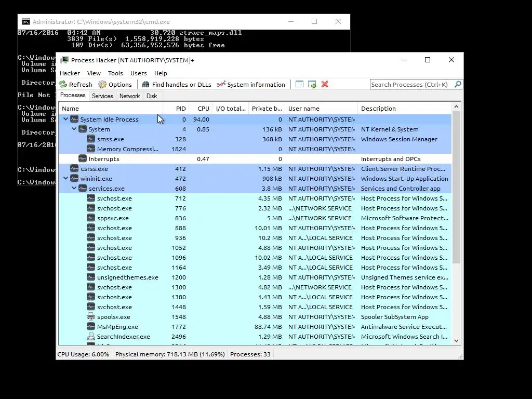Sort by the CPU column header

[x=201, y=109]
